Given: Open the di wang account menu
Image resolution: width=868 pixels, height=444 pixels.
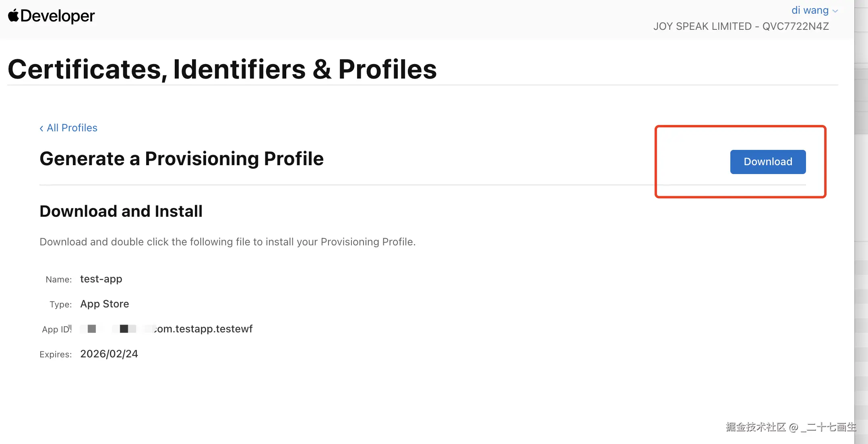Looking at the screenshot, I should [810, 10].
